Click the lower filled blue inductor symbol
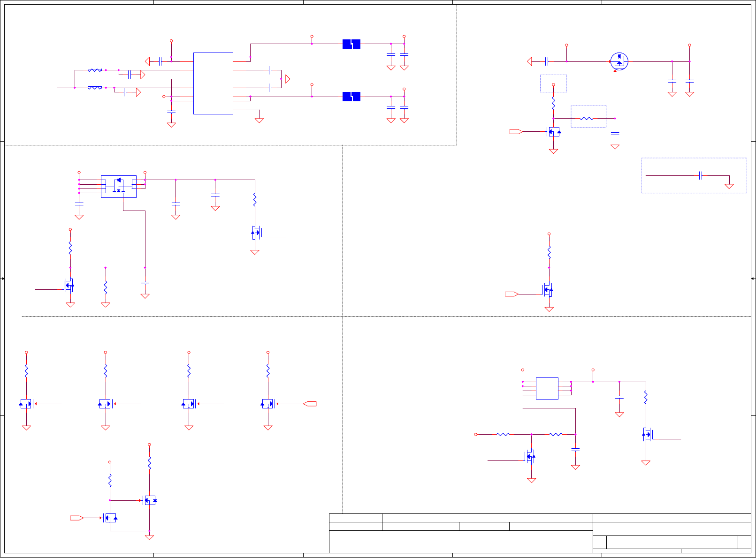 click(351, 97)
